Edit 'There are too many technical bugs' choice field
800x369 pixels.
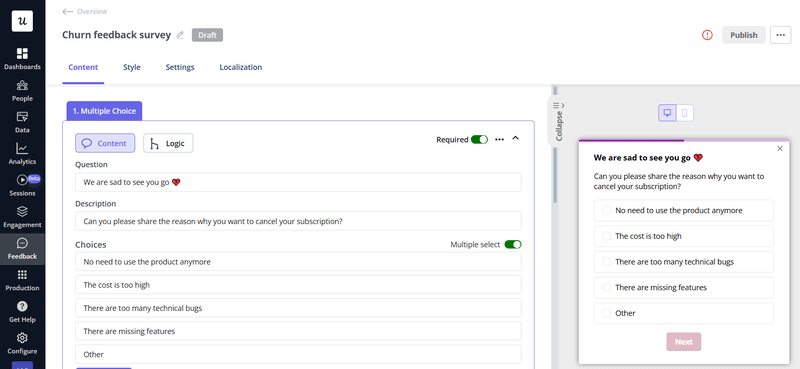pyautogui.click(x=298, y=308)
